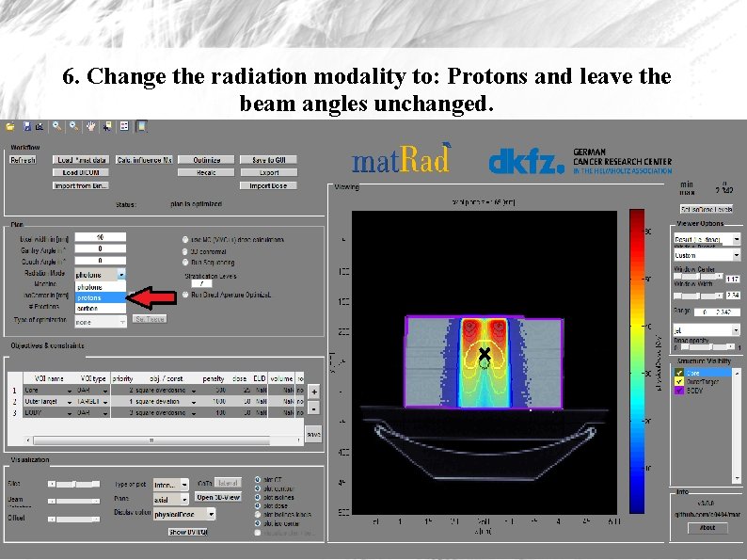Click the Show DVH/QI button

[188, 532]
